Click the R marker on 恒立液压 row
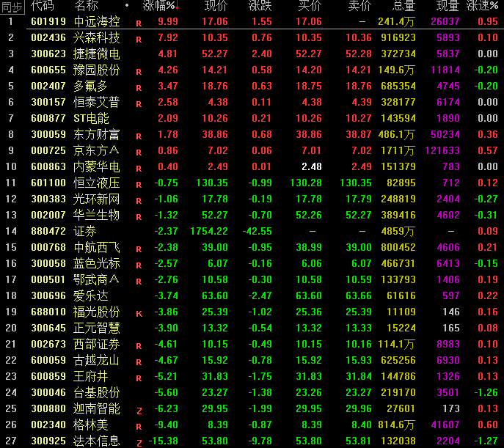 pos(139,185)
